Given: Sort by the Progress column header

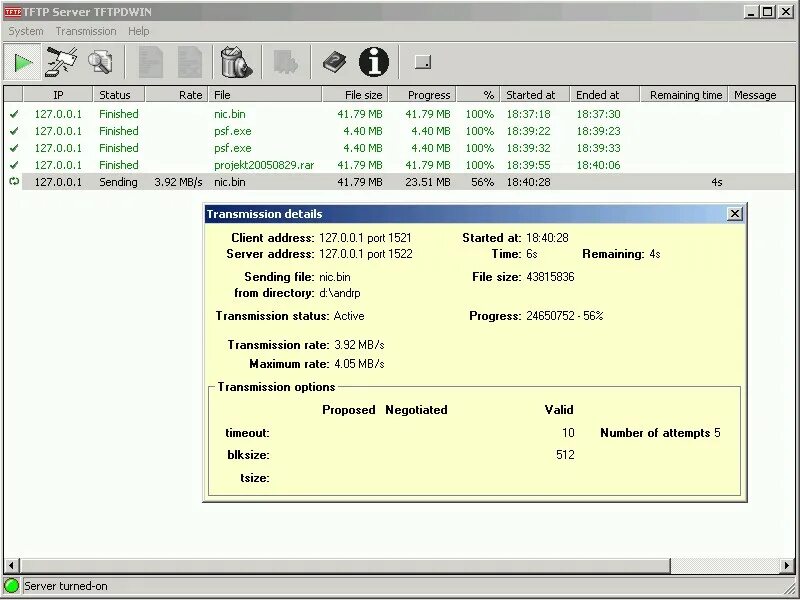Looking at the screenshot, I should (x=423, y=95).
